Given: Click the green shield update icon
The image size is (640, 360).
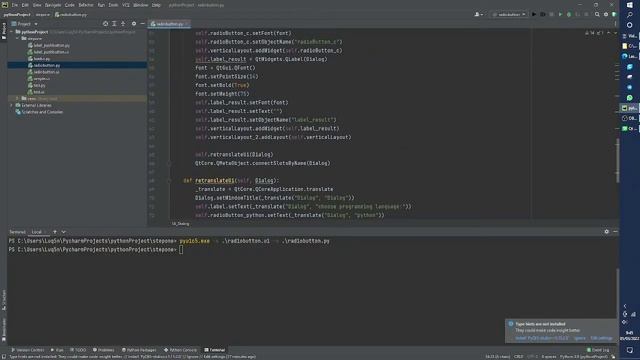Looking at the screenshot, I should pos(613,14).
